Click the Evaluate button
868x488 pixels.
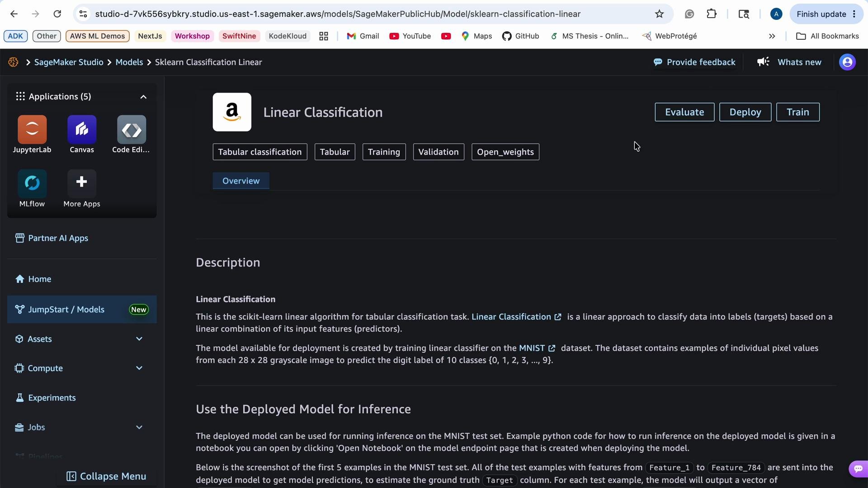point(684,112)
